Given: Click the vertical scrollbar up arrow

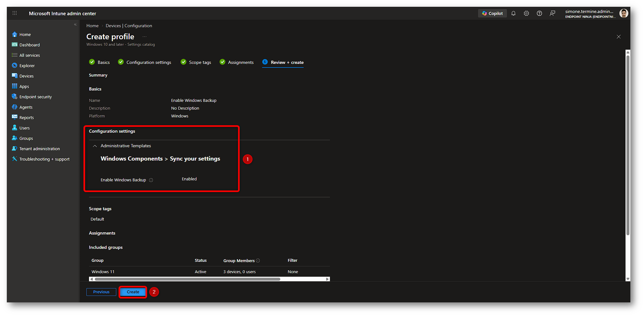Looking at the screenshot, I should point(628,52).
